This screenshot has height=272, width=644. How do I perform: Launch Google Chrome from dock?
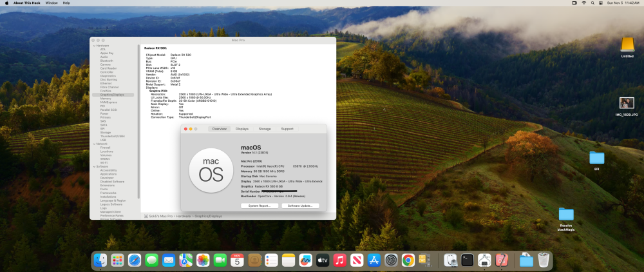(x=408, y=260)
